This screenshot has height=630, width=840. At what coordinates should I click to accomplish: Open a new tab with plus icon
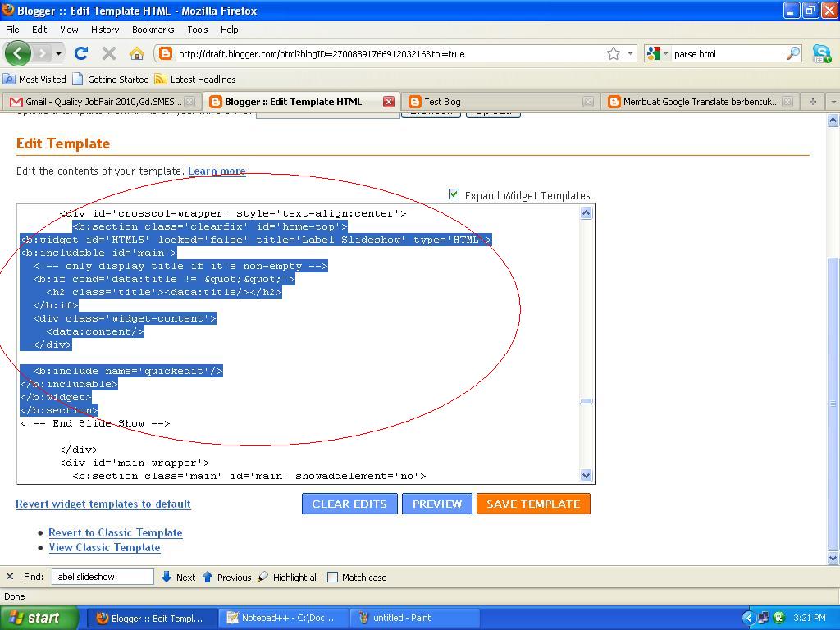pyautogui.click(x=813, y=101)
